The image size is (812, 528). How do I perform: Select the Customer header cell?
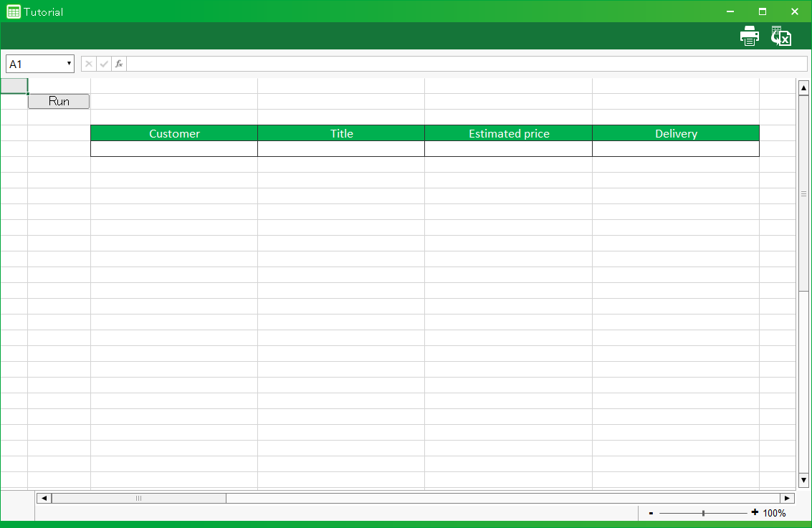click(174, 133)
